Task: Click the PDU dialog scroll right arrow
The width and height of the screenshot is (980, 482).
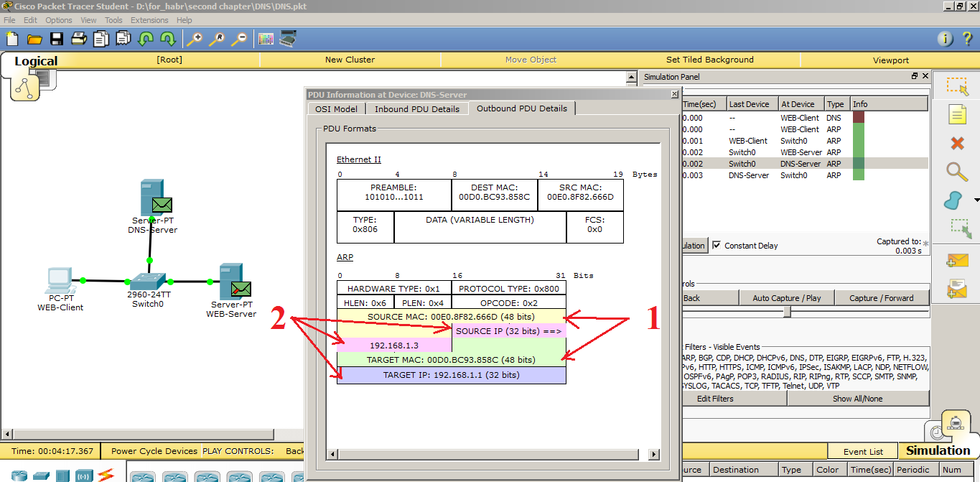Action: tap(653, 455)
